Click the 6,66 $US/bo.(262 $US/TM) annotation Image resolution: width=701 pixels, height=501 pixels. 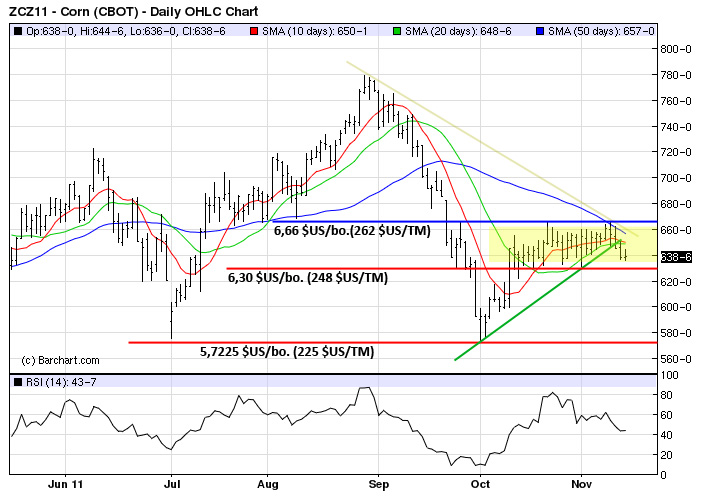(x=352, y=231)
